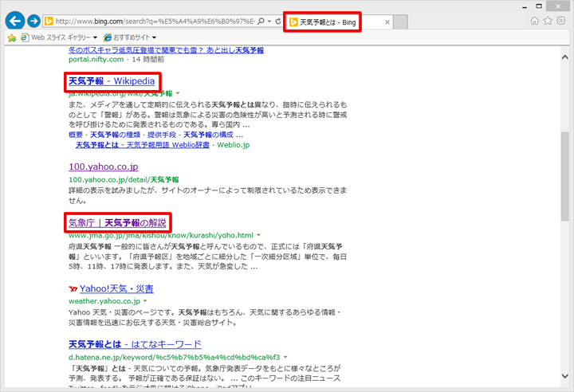Viewport: 574px width, 392px height.
Task: Click the 100.yahoo.co.jp/detail/天気予報 URL text
Action: 124,180
